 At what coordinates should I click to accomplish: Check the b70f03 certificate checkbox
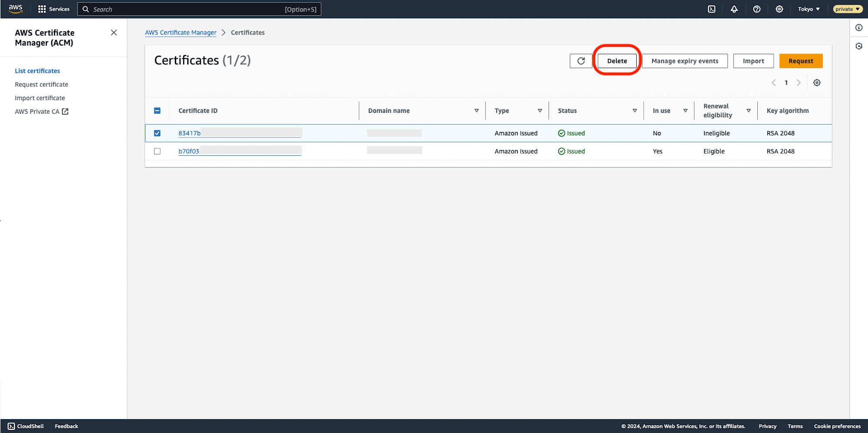[157, 151]
